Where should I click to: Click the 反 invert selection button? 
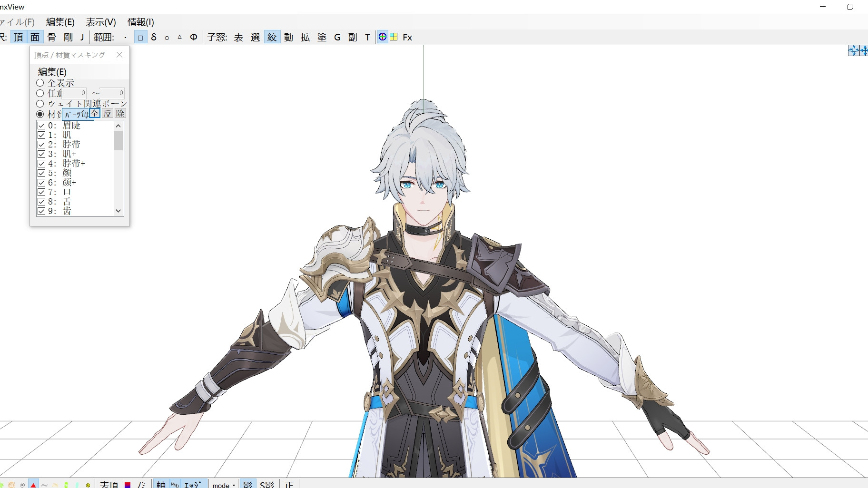(x=108, y=113)
